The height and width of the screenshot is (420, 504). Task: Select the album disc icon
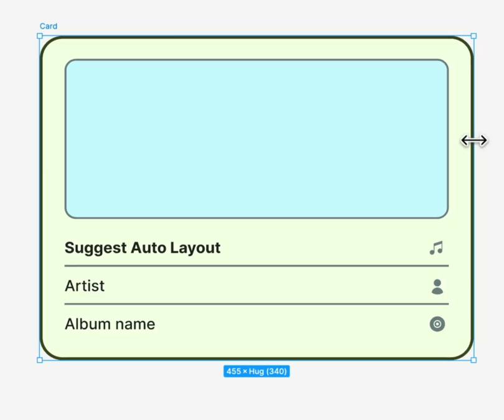coord(437,324)
